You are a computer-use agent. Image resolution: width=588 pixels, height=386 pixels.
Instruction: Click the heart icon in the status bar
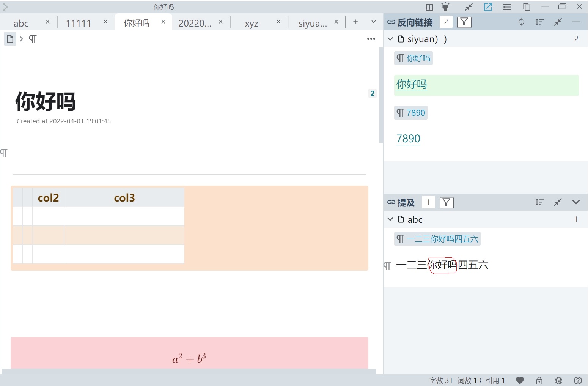click(520, 380)
